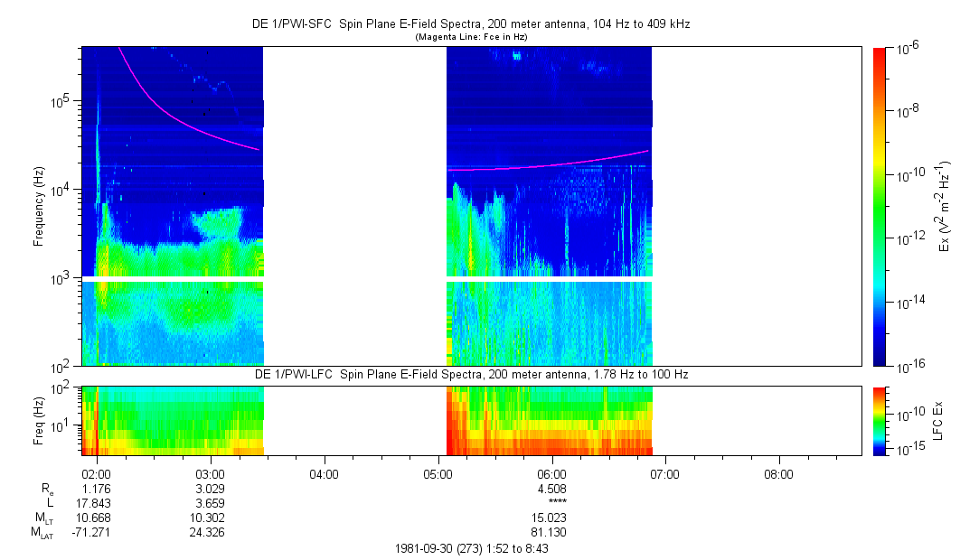Click the 02:00 time axis tick label
This screenshot has height=560, width=979.
tap(96, 474)
